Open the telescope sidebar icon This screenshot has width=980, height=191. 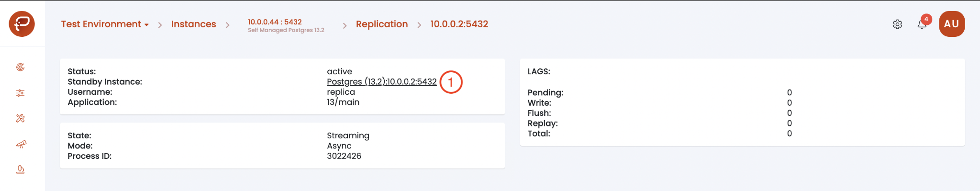tap(21, 144)
